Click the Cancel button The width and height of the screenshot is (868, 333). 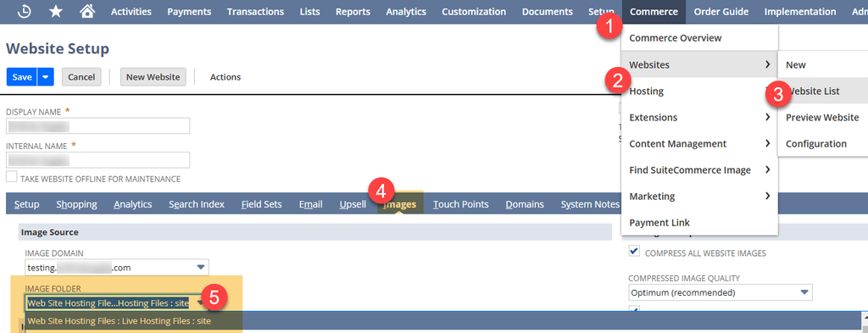(81, 77)
